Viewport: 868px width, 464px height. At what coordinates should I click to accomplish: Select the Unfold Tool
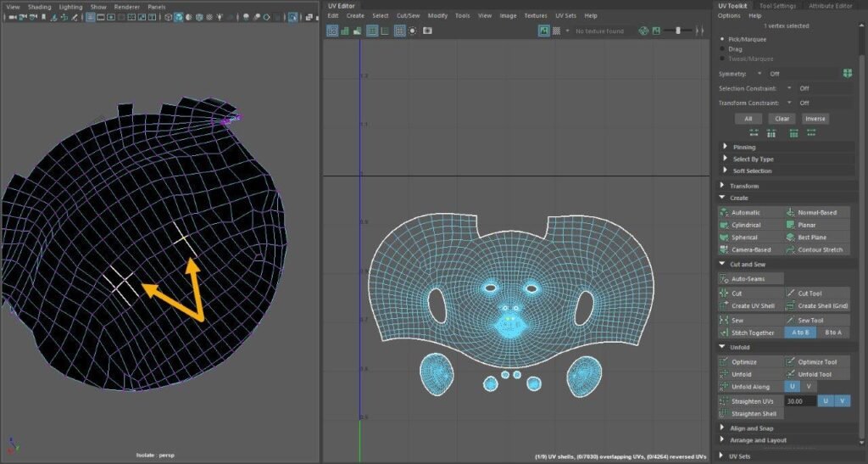817,374
